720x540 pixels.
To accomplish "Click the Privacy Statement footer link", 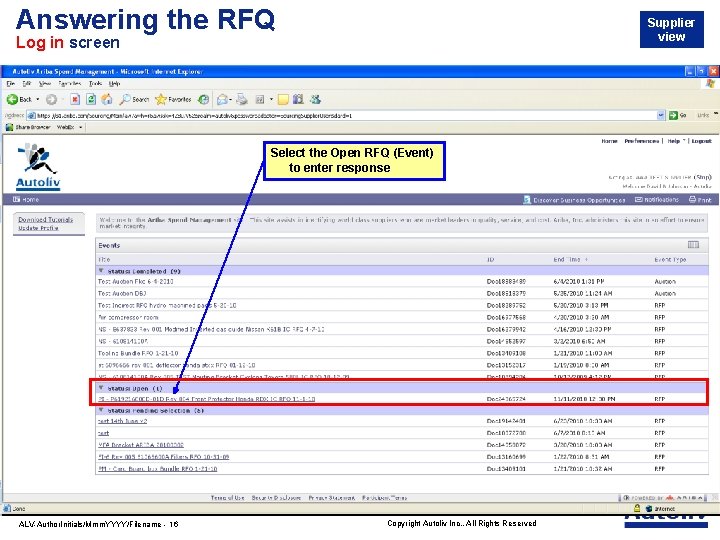I will coord(332,498).
